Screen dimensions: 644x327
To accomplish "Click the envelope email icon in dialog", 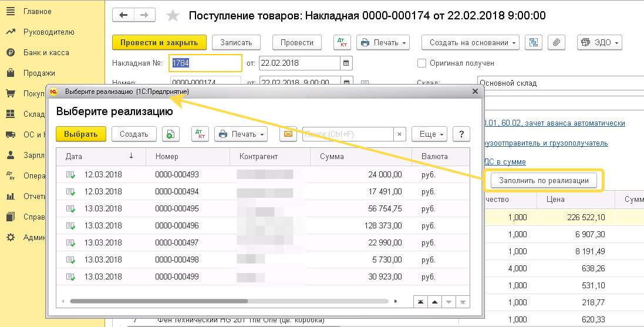I will click(288, 134).
